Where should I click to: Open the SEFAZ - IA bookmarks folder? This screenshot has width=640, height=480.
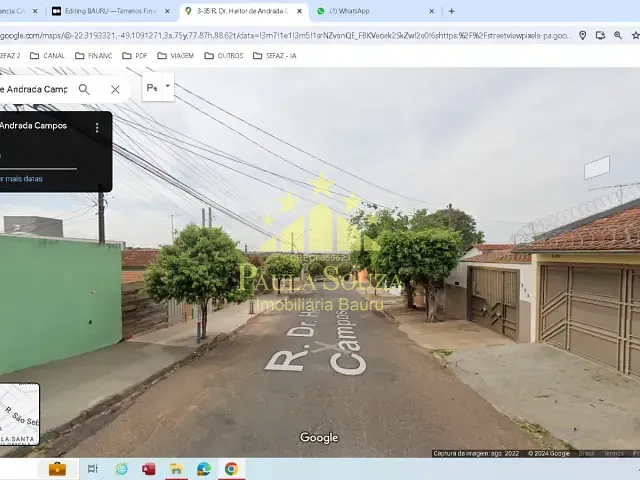pyautogui.click(x=275, y=56)
